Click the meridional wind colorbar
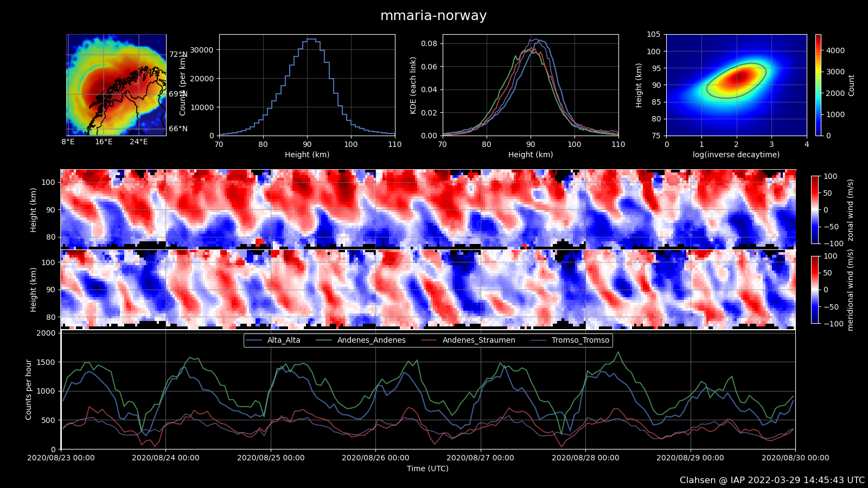The image size is (868, 488). [815, 290]
